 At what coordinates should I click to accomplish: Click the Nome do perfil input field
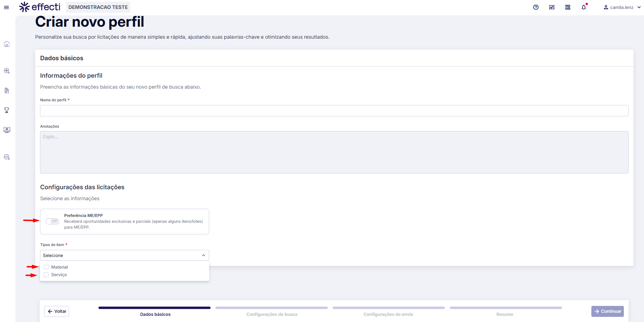tap(334, 111)
